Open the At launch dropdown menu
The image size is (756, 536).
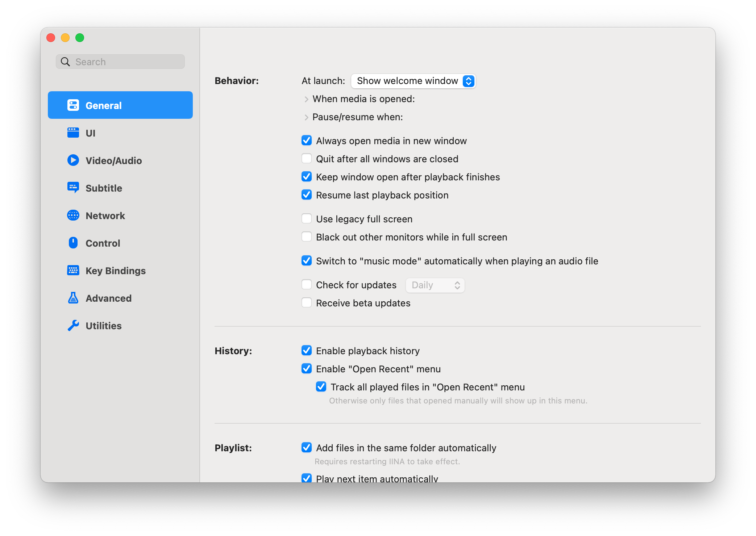coord(413,81)
